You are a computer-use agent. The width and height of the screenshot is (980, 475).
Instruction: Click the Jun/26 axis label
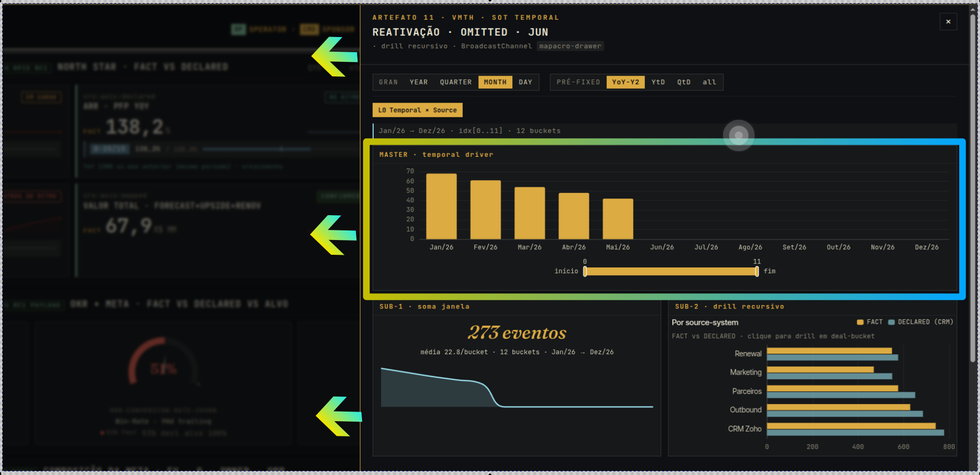662,247
